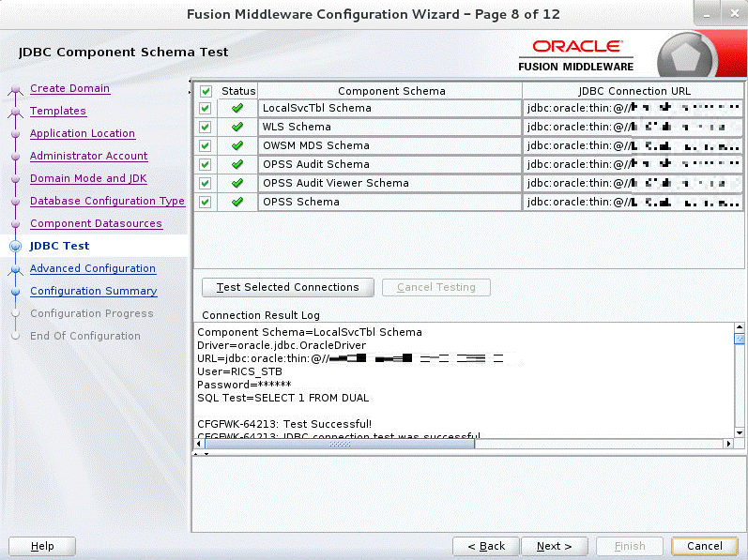Select the OPSS Audit Viewer Schema cell

point(389,183)
